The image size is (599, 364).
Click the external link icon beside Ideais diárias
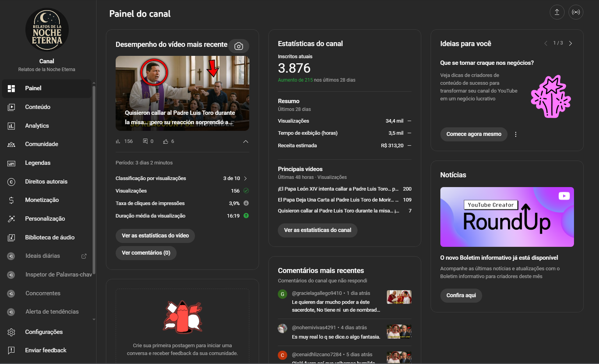click(84, 256)
